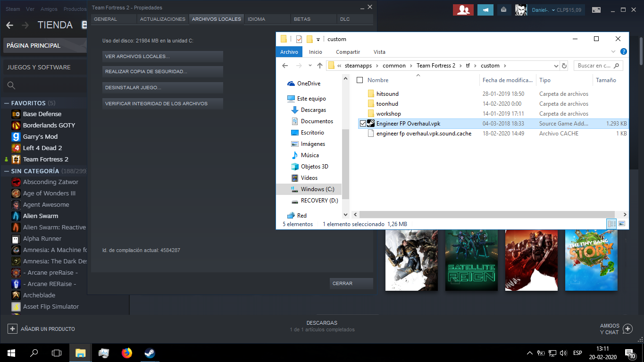The image size is (644, 362).
Task: Refresh the custom folder view
Action: point(564,66)
